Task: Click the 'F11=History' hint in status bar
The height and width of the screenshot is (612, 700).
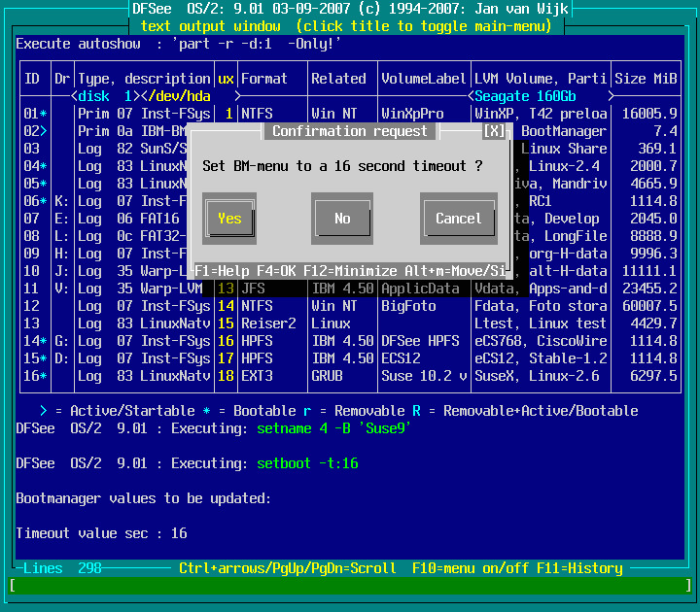Action: [579, 568]
